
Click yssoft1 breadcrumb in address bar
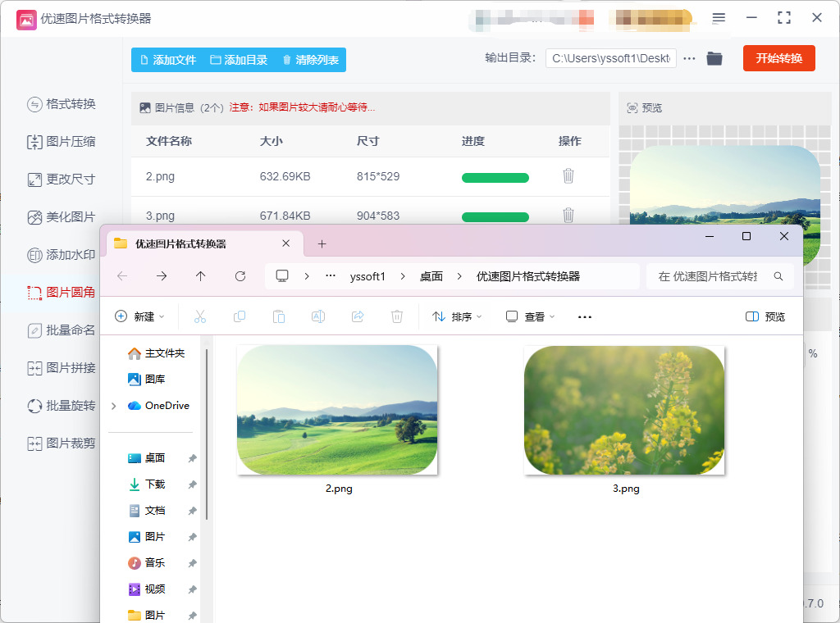click(367, 277)
